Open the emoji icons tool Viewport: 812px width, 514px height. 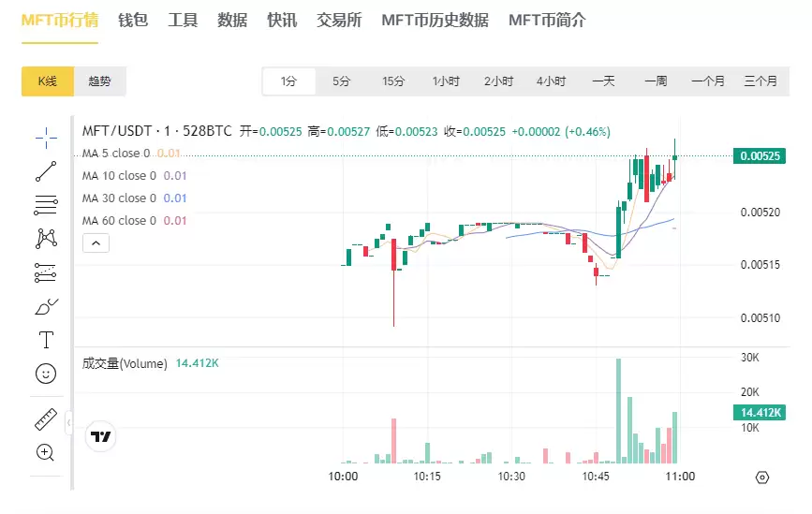tap(45, 373)
